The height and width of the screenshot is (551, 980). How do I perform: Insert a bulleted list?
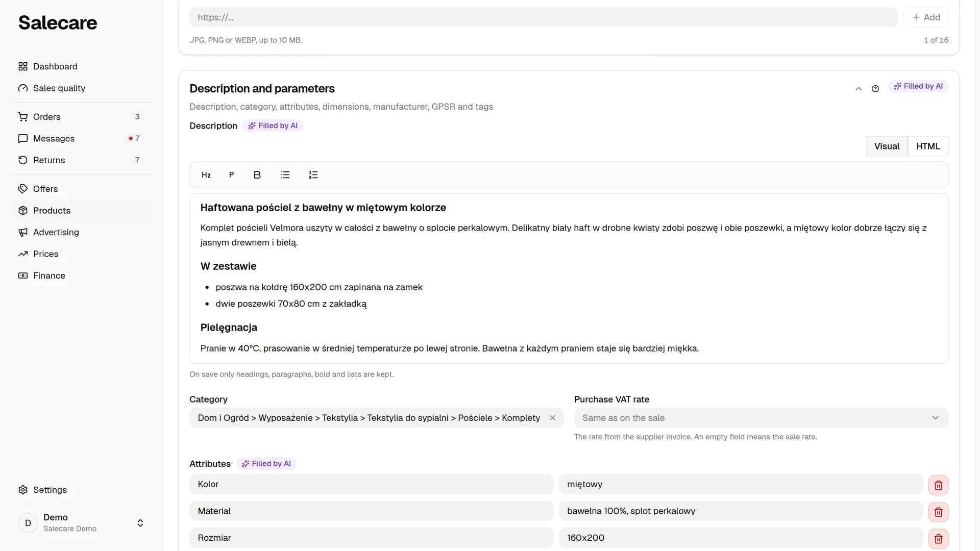coord(285,175)
